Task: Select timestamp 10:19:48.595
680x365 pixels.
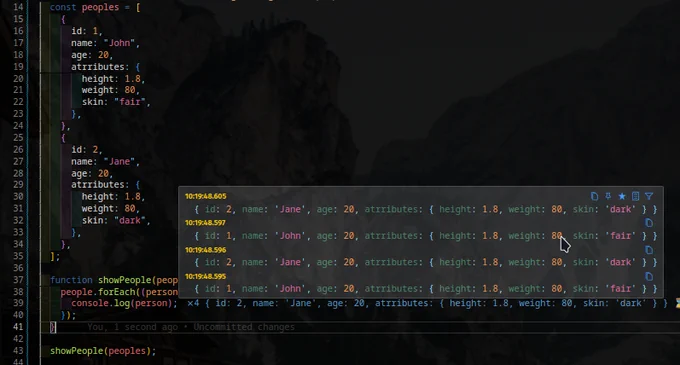Action: [x=206, y=276]
